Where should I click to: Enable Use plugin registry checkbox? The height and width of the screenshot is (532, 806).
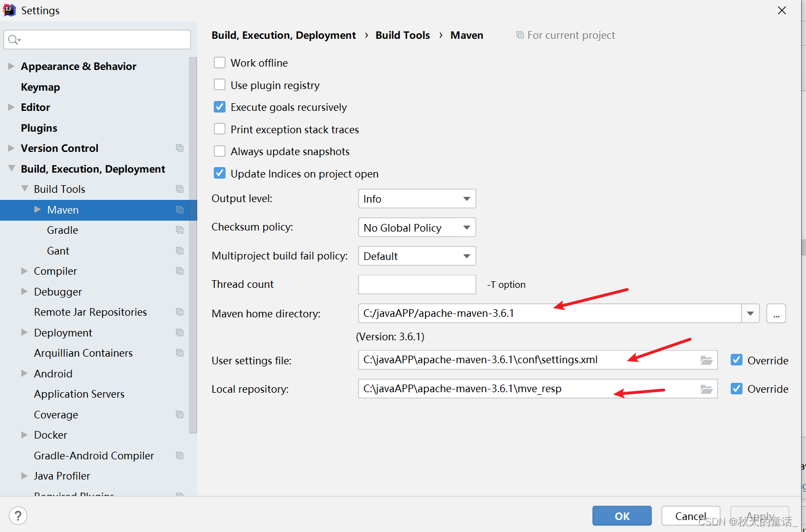220,85
